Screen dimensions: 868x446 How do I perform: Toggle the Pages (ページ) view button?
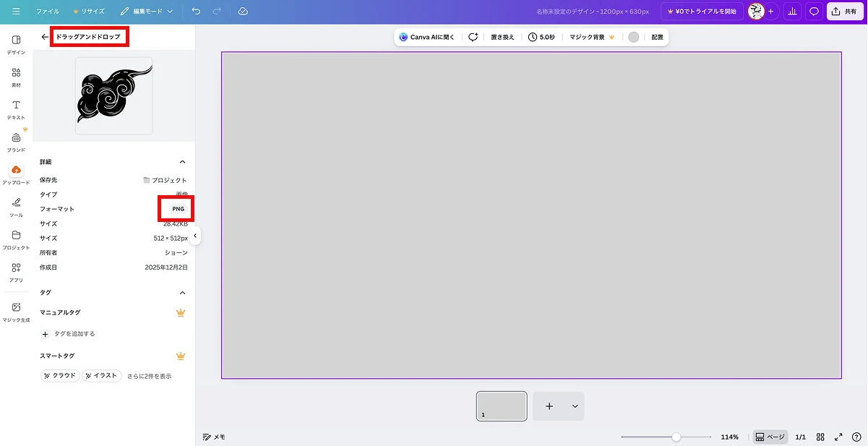click(770, 437)
